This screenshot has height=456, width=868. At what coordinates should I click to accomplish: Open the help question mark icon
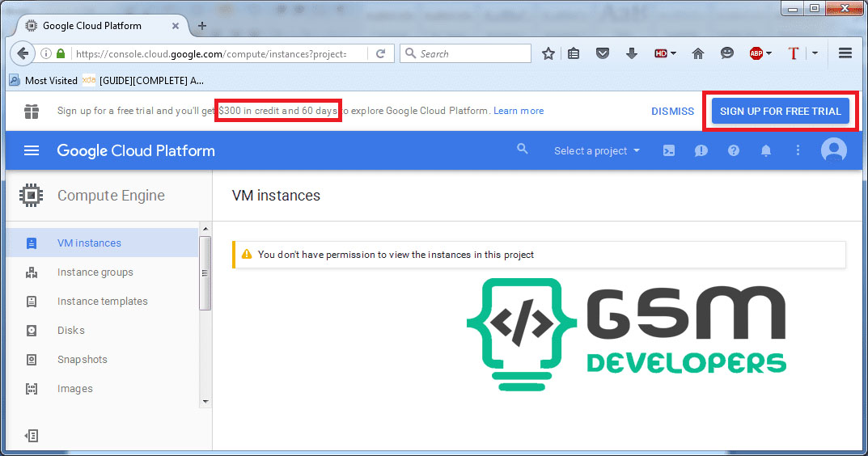(x=734, y=150)
